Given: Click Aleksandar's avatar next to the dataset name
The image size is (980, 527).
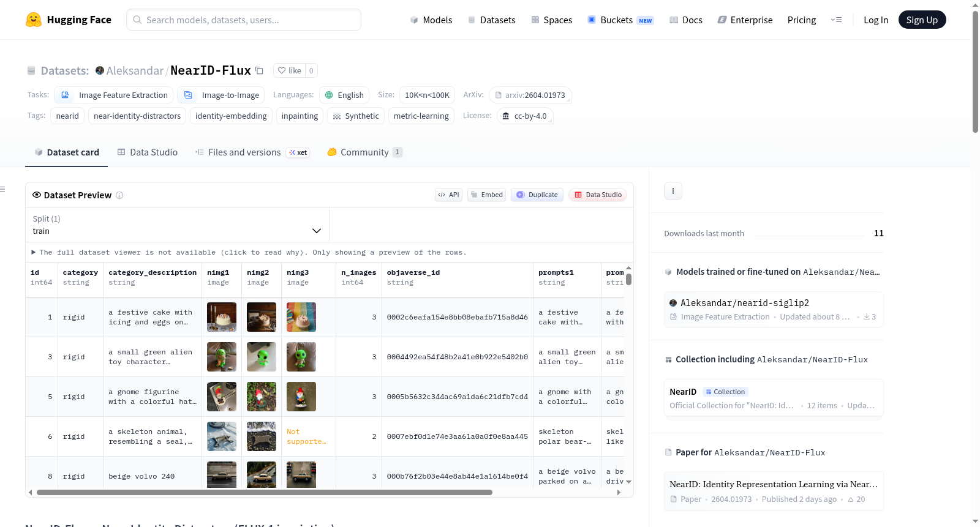Looking at the screenshot, I should point(100,70).
